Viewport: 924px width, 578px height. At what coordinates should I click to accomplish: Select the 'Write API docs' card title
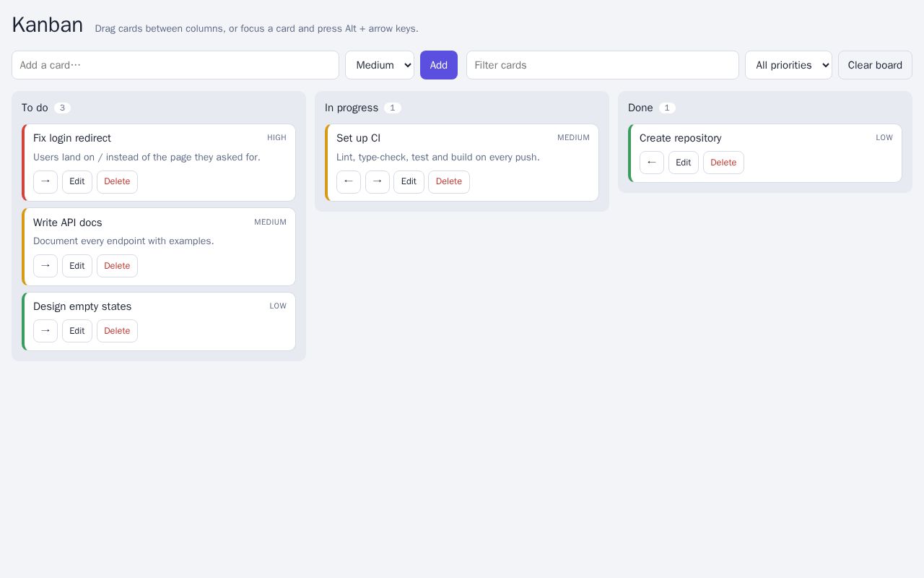68,223
